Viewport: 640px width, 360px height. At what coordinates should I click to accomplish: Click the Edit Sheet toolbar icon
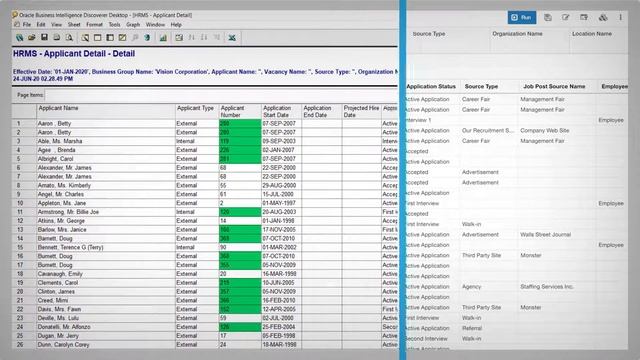(x=85, y=38)
